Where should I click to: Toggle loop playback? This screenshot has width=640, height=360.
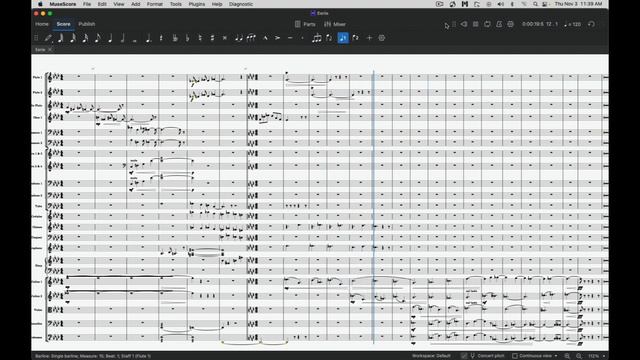(487, 24)
